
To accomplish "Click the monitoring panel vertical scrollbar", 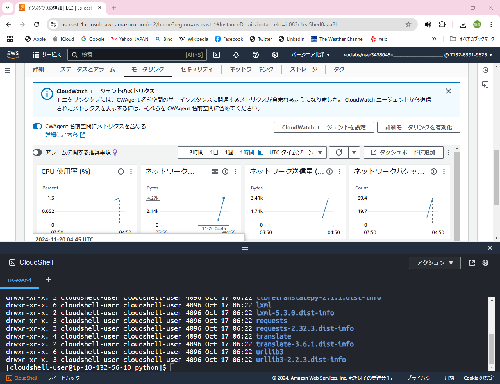I will (x=457, y=195).
